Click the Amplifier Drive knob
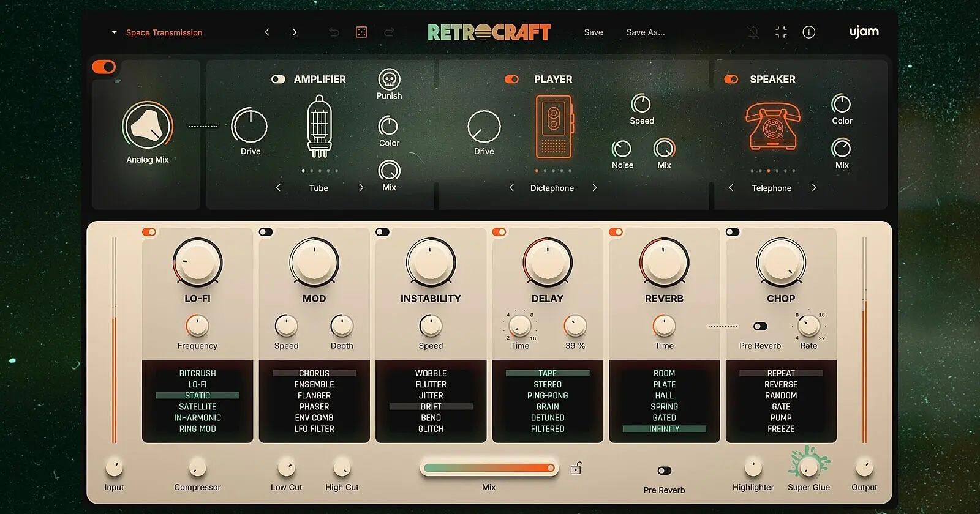This screenshot has width=980, height=514. [249, 126]
